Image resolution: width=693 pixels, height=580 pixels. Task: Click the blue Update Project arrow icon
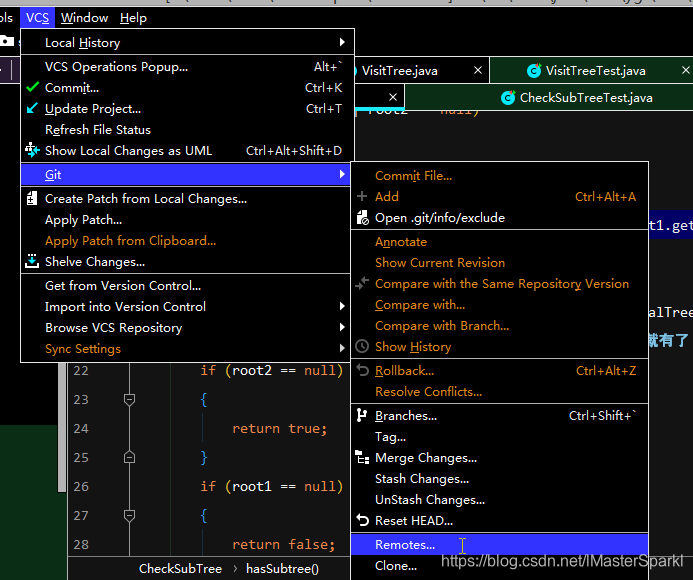point(32,108)
